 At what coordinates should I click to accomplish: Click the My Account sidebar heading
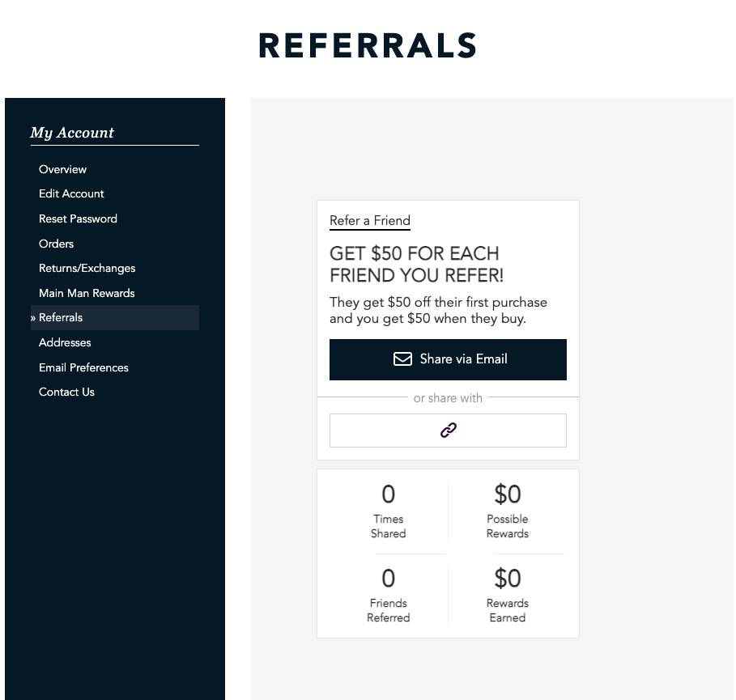coord(72,133)
